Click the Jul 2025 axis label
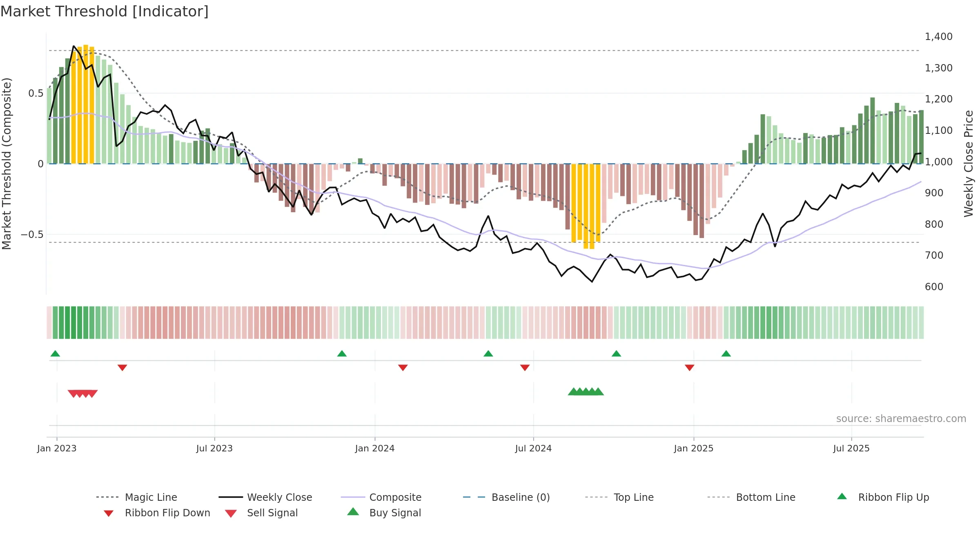Viewport: 980px width, 551px height. click(851, 448)
